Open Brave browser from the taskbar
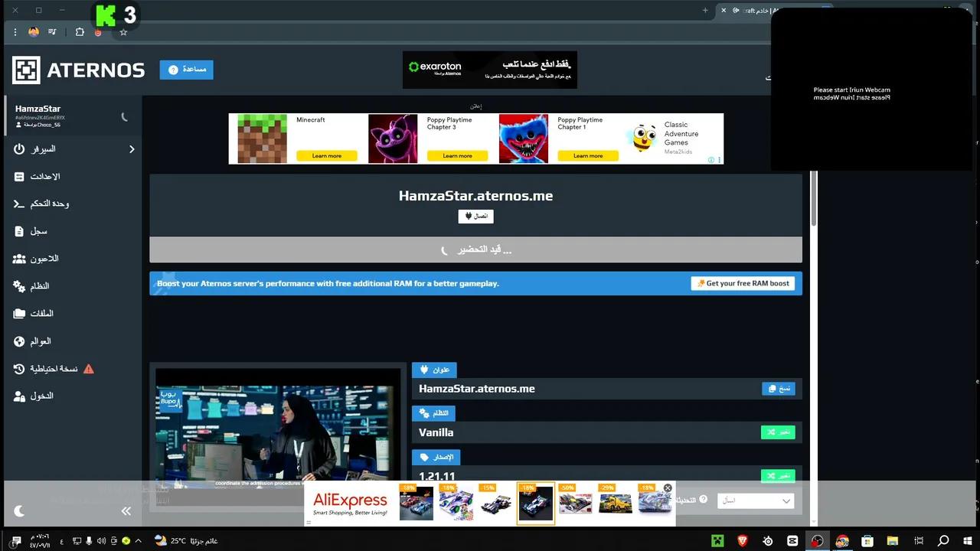The height and width of the screenshot is (551, 980). [x=742, y=541]
